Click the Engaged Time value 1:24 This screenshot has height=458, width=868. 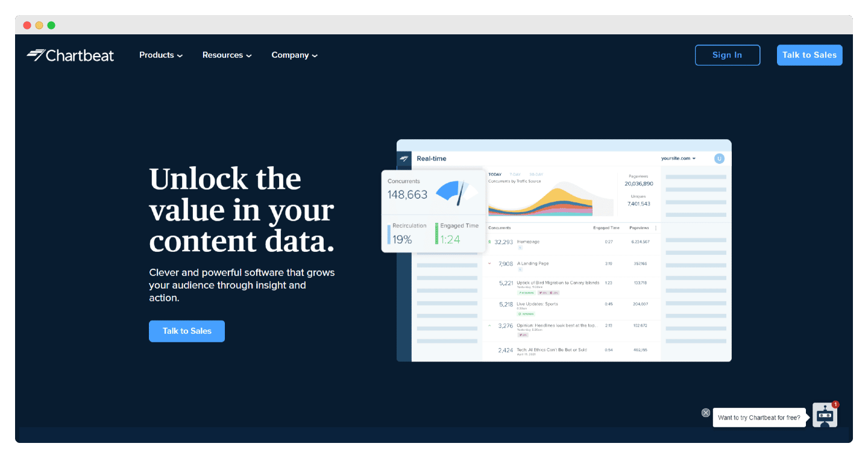click(x=450, y=239)
